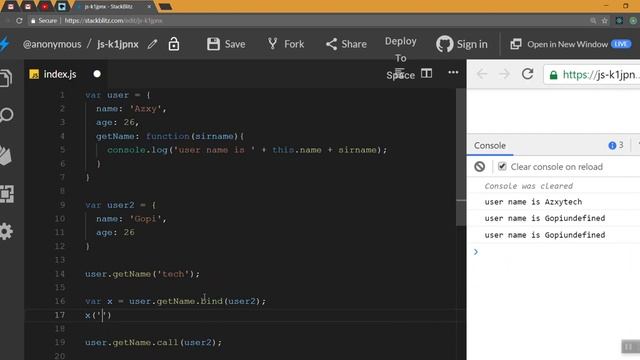
Task: Switch to the StackBlitz browser tab
Action: [112, 7]
